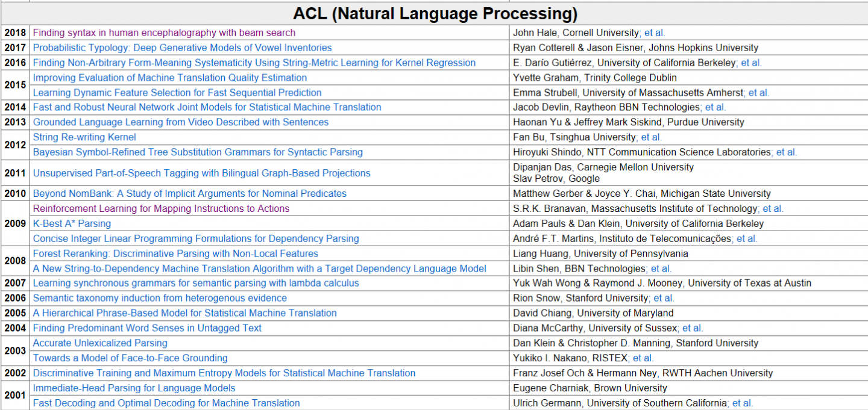Click 'et al.' after André F.T. Martins

(x=747, y=239)
